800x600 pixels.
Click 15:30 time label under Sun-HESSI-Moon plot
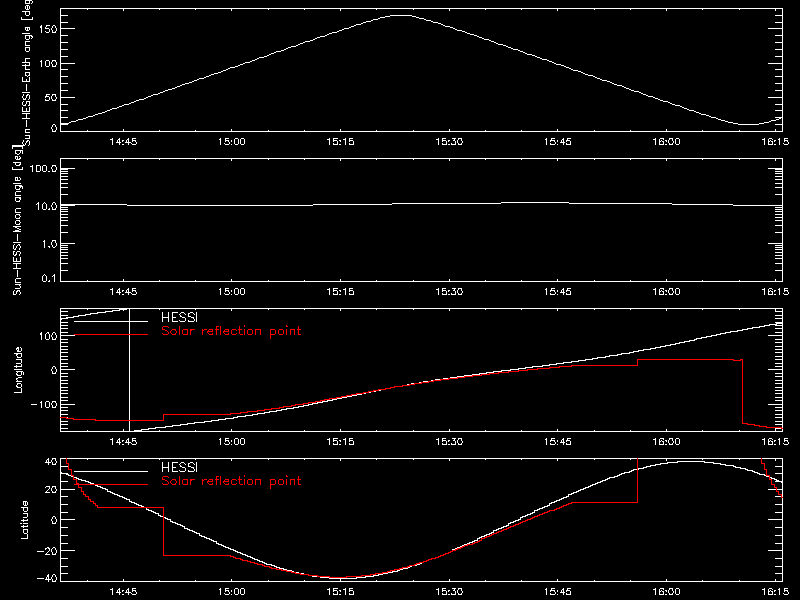point(449,292)
